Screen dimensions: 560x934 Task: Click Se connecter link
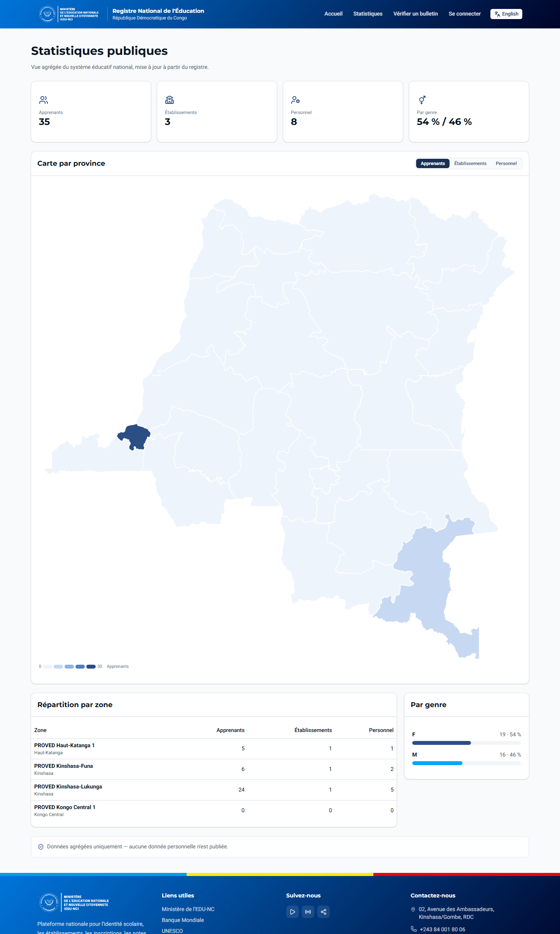click(x=464, y=14)
